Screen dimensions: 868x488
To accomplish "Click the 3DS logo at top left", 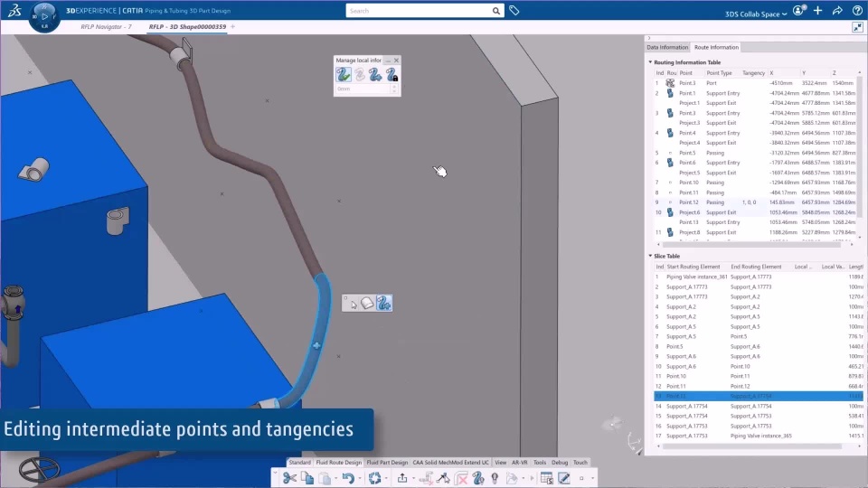I will pyautogui.click(x=14, y=10).
